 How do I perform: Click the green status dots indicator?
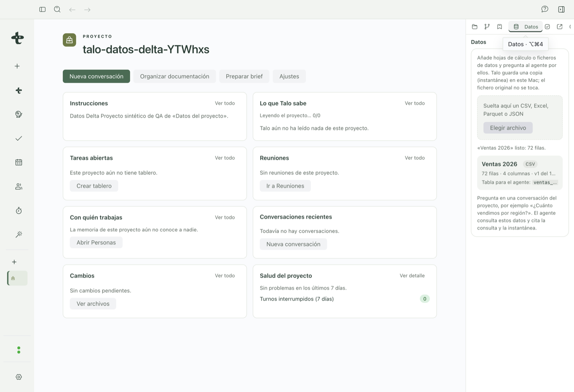coord(18,350)
